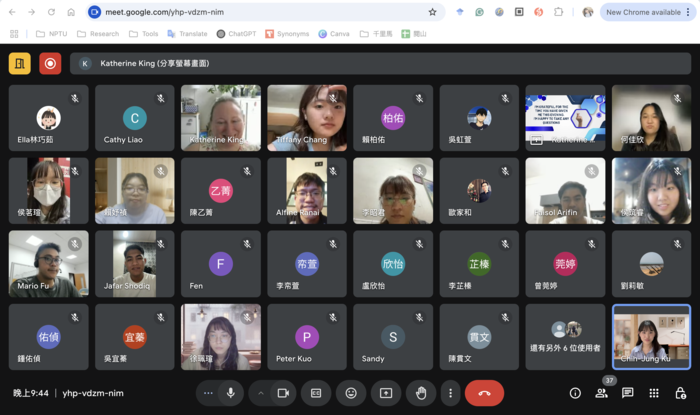Click the 帟萱 avatar tile
The height and width of the screenshot is (415, 700).
307,264
